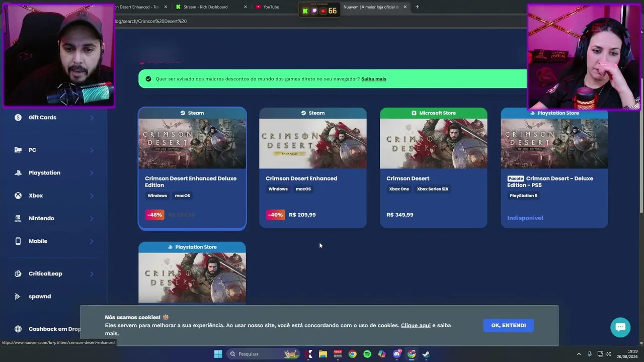Click the microphone icon in the system tray
The width and height of the screenshot is (644, 362).
590,354
